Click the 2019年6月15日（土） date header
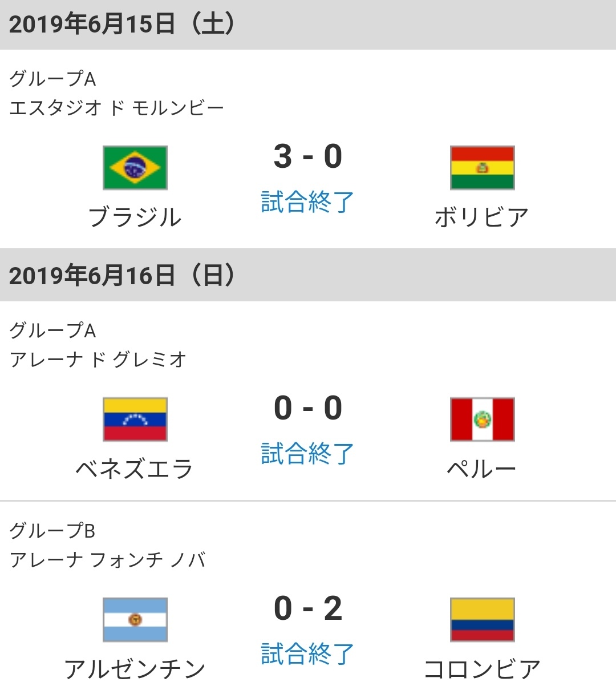616x698 pixels. click(x=122, y=25)
